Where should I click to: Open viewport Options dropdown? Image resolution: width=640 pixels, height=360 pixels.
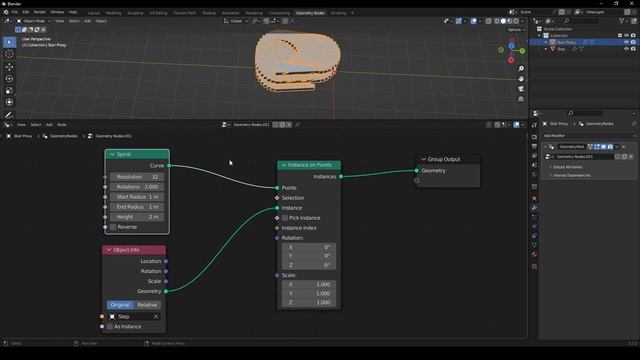tap(516, 30)
